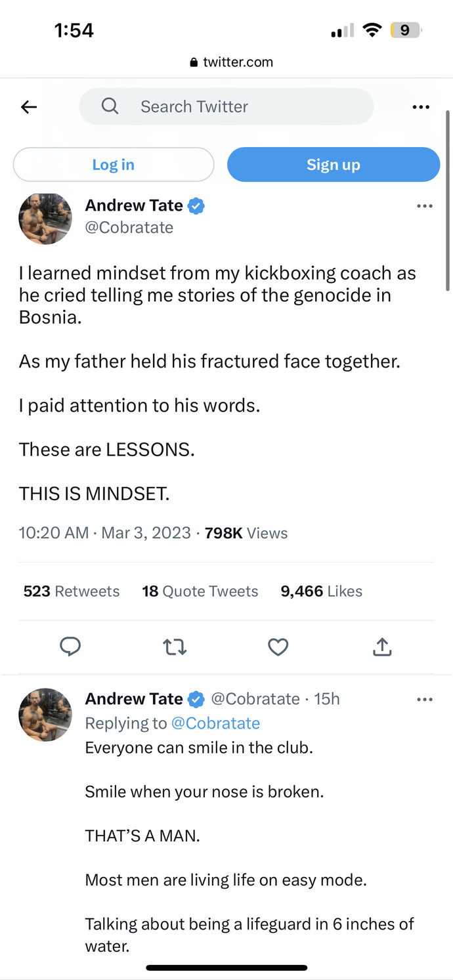Open more options on main tweet

pyautogui.click(x=425, y=206)
